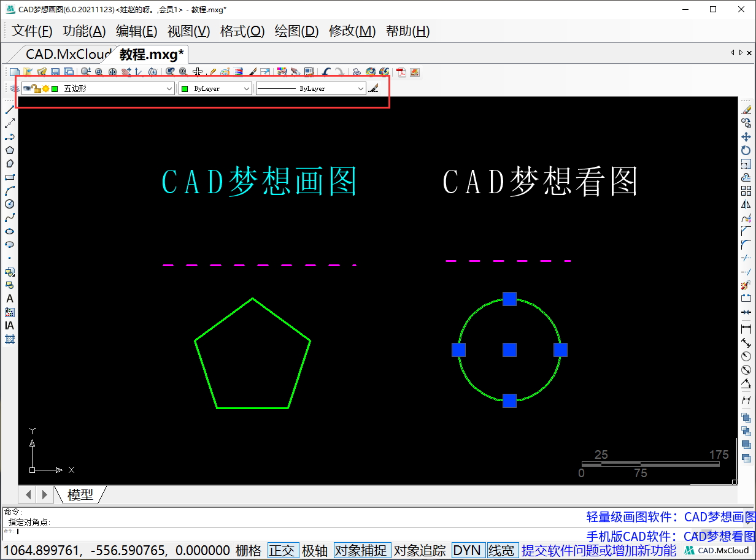Open the 功能(A) menu

[85, 31]
